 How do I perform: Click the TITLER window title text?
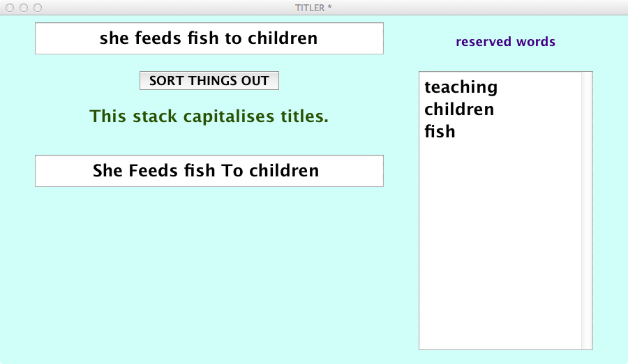coord(310,8)
